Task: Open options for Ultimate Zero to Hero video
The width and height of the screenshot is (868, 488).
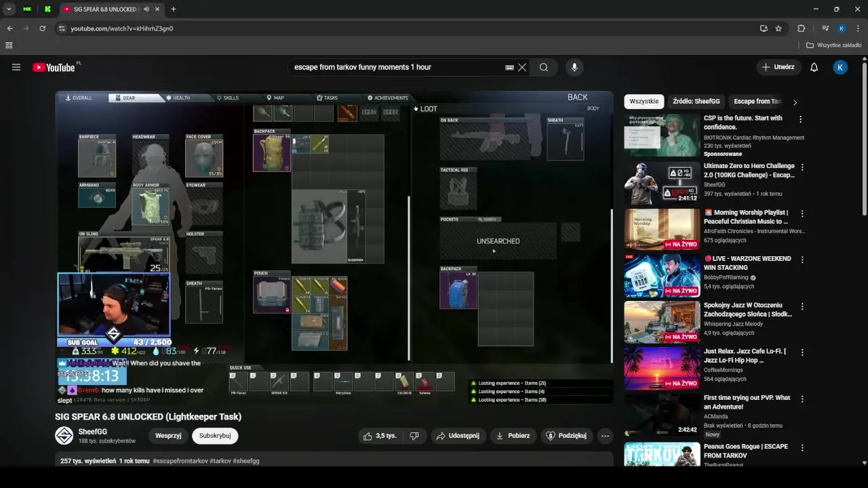Action: [801, 167]
